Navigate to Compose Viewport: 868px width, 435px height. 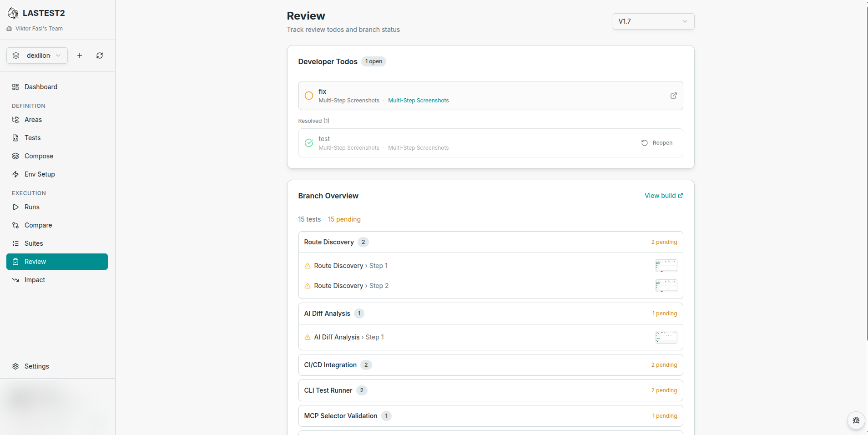[57, 156]
